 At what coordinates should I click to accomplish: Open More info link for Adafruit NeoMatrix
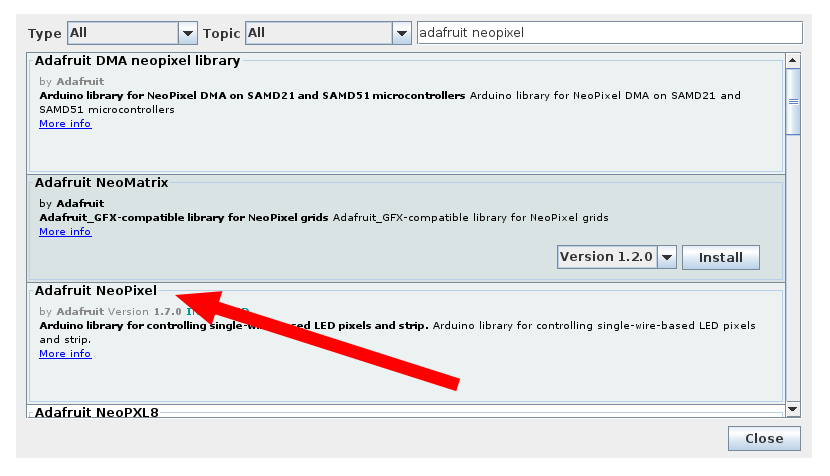pyautogui.click(x=65, y=231)
